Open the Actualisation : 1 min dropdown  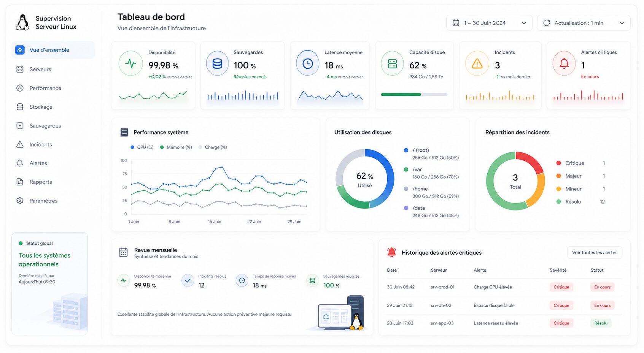pos(584,23)
